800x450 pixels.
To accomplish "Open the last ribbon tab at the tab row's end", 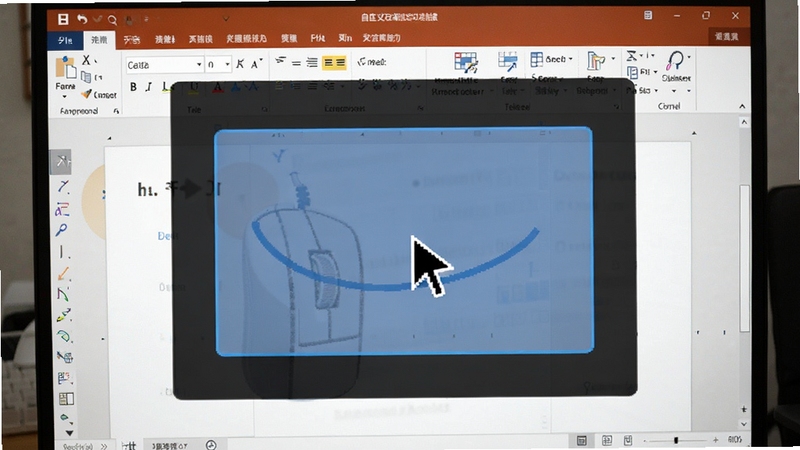I will pos(382,38).
